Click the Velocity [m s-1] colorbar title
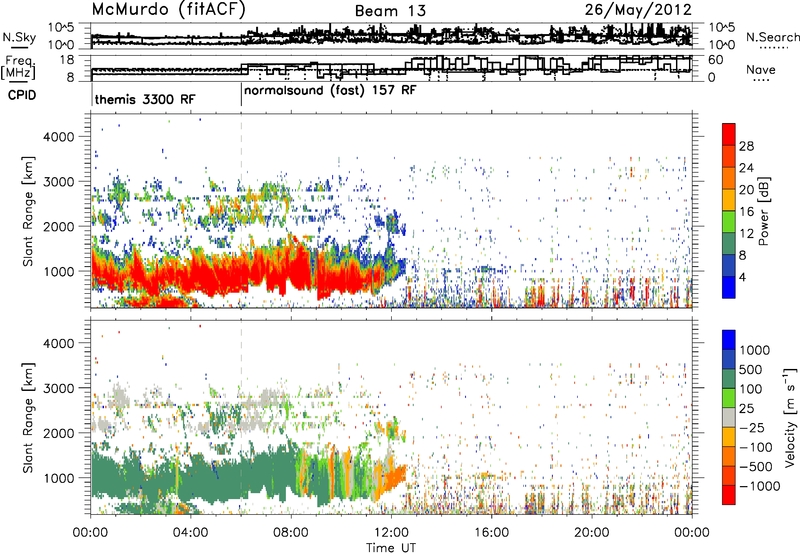800x554 pixels. (x=790, y=417)
